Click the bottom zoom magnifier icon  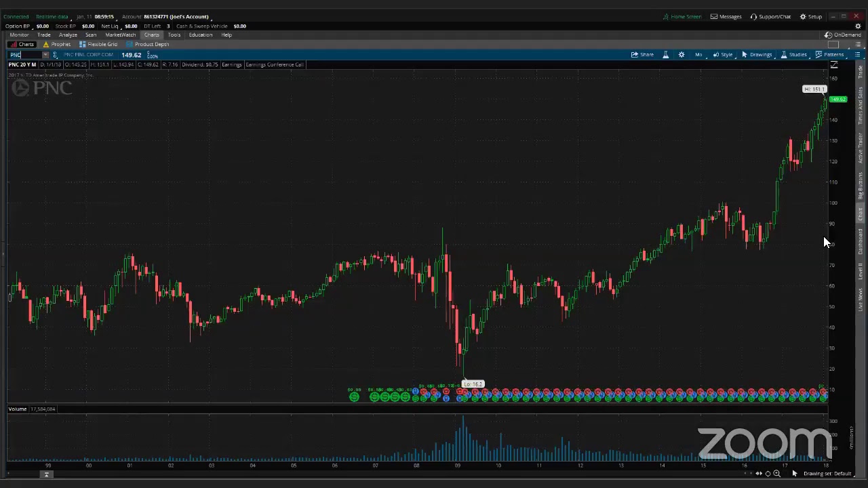click(777, 473)
